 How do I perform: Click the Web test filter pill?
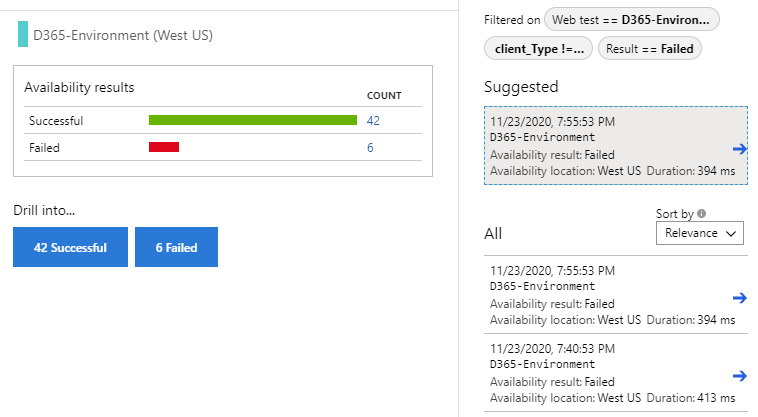(631, 20)
